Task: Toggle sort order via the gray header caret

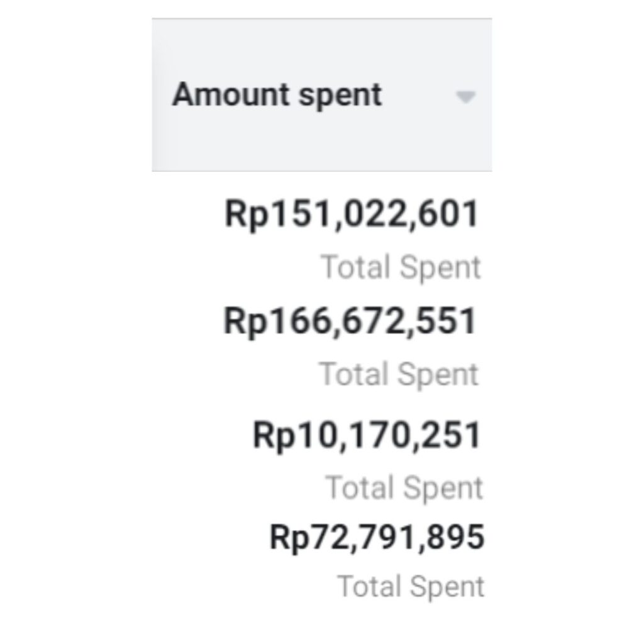Action: point(465,97)
